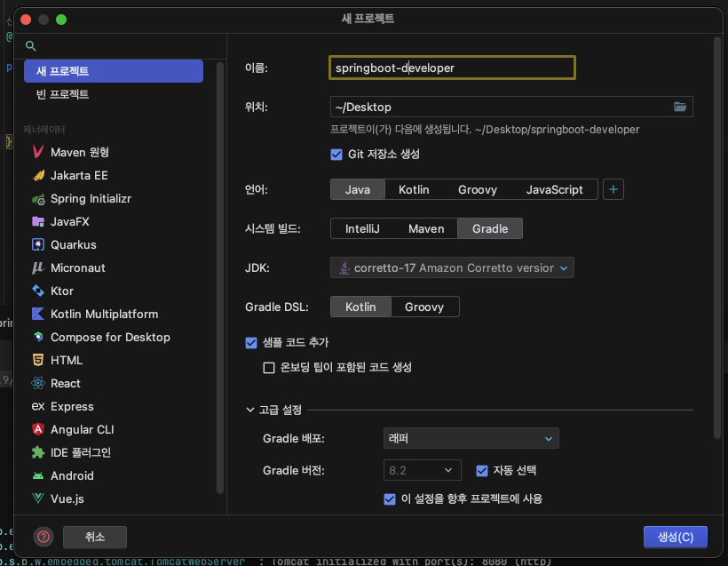
Task: Click the generator list scrollbar
Action: (220, 278)
